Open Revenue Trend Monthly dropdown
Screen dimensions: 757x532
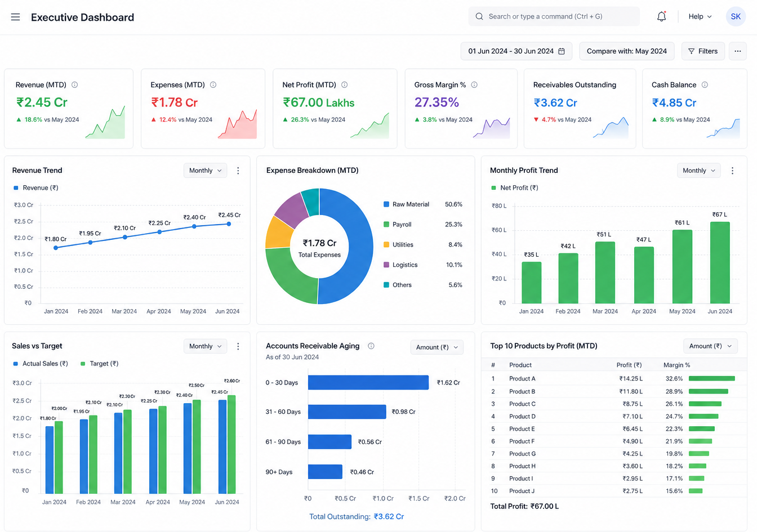point(206,171)
